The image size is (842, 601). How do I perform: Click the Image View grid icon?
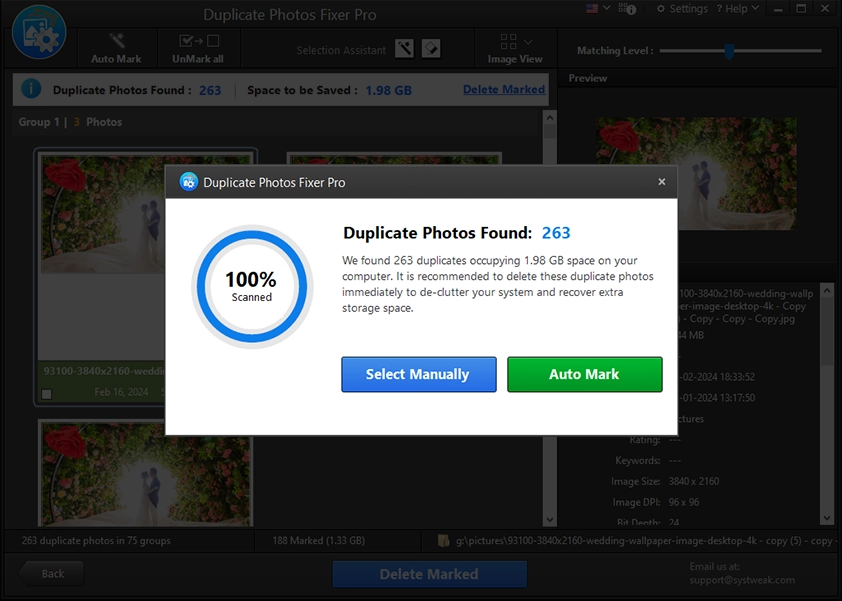click(x=508, y=41)
